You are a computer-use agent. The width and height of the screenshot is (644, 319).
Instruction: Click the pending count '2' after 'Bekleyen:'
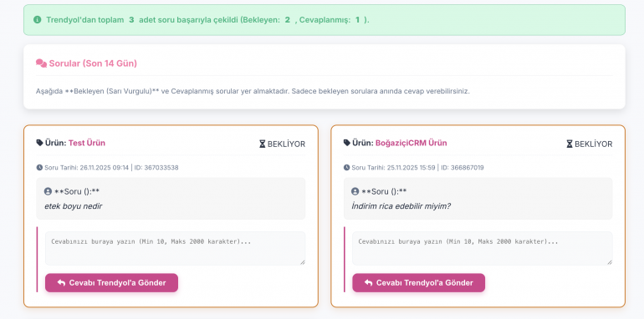point(288,20)
